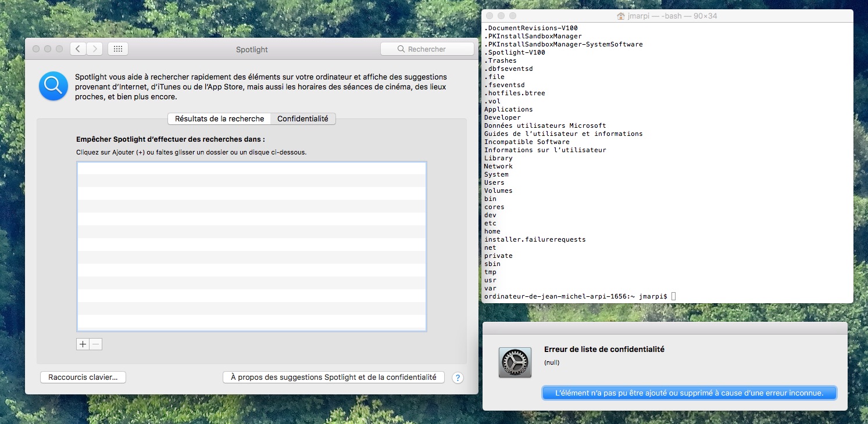The width and height of the screenshot is (868, 424).
Task: Remove an entry with the minus button
Action: point(96,344)
